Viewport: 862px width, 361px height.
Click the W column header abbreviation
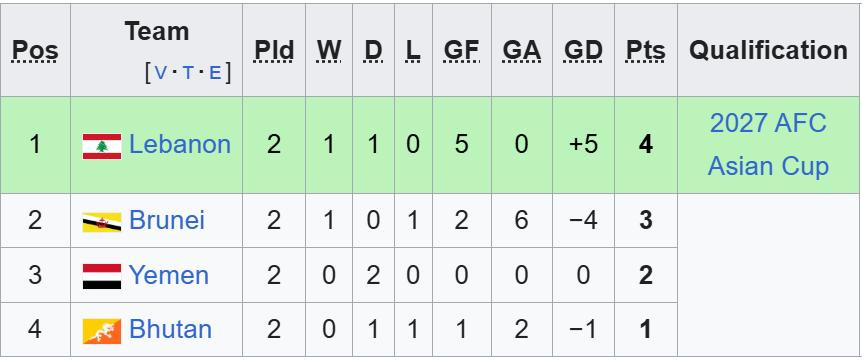point(329,50)
